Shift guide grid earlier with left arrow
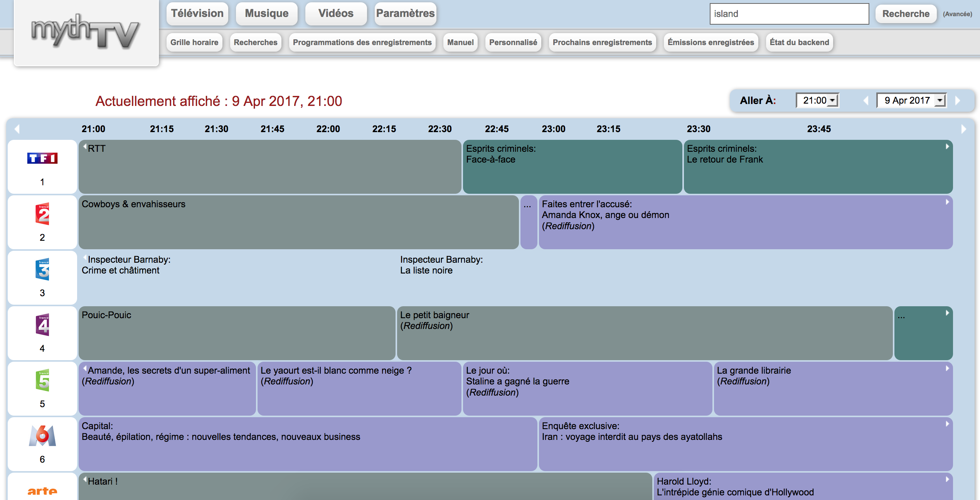This screenshot has height=500, width=980. point(17,129)
